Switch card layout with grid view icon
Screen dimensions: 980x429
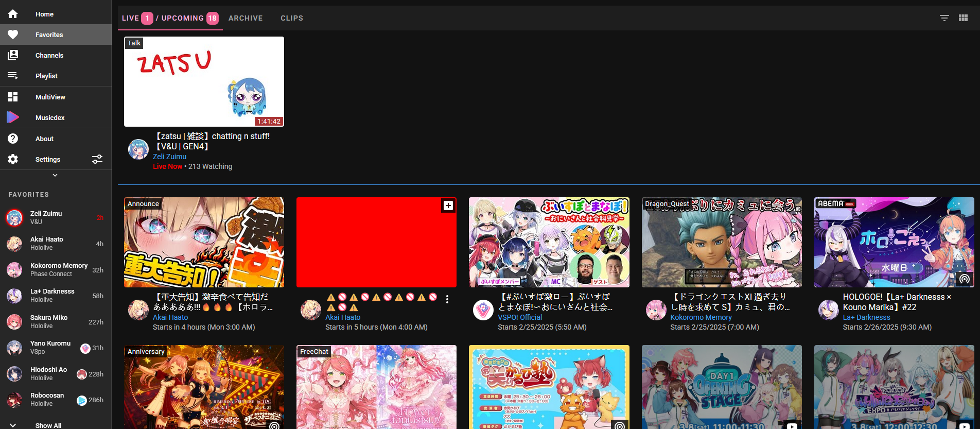(964, 18)
